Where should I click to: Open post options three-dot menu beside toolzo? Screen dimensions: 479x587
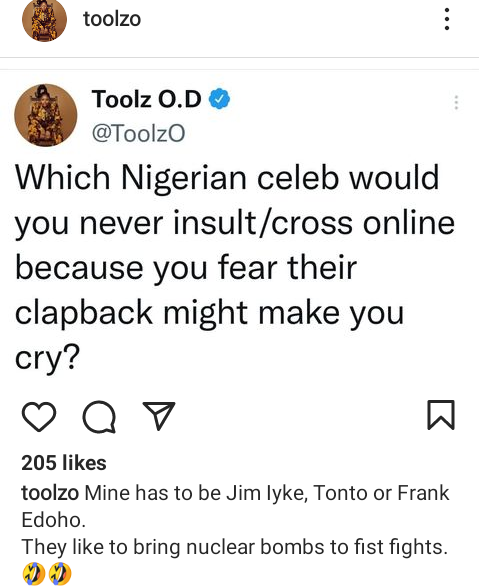coord(446,19)
